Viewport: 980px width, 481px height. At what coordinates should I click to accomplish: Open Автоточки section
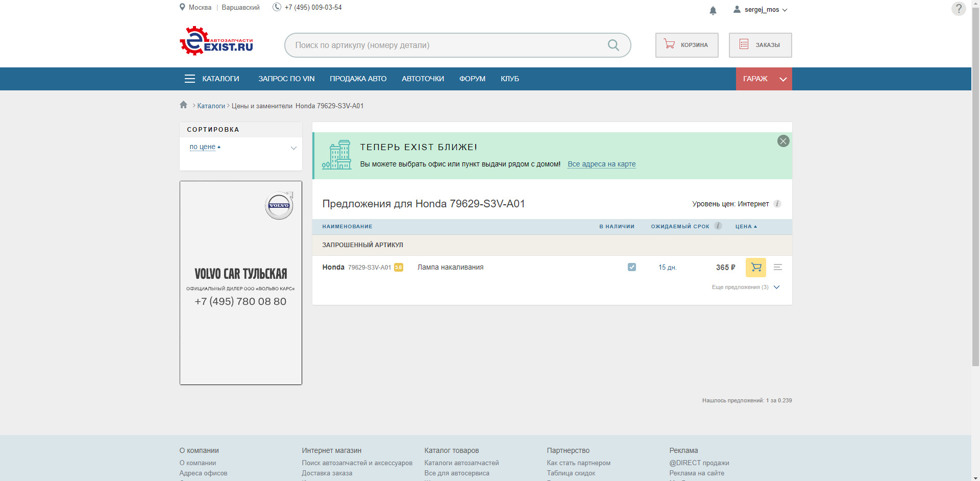[x=423, y=79]
